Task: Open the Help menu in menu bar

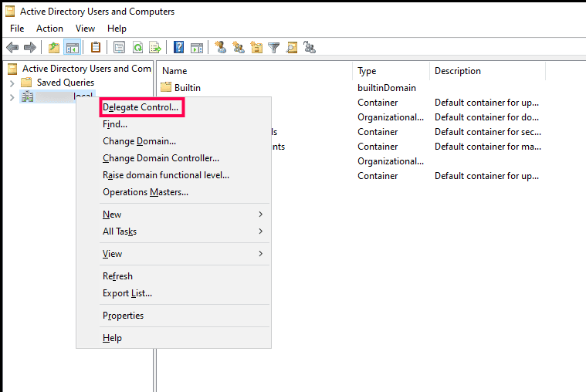Action: 117,29
